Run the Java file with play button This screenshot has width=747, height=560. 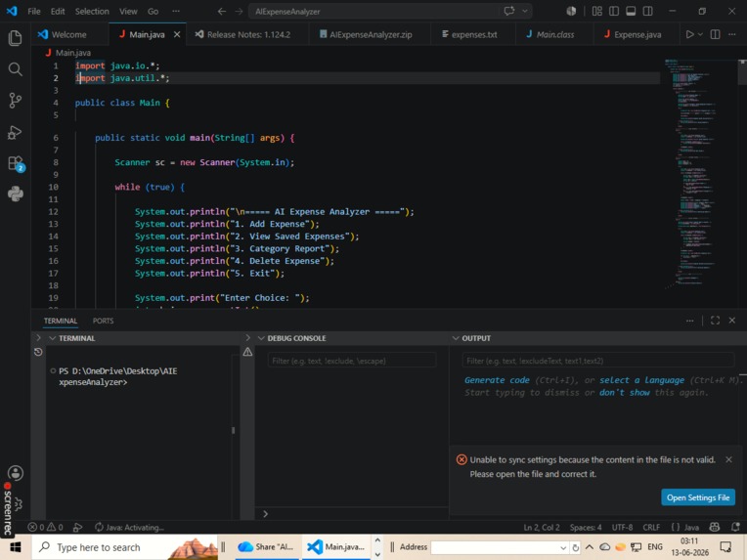689,34
